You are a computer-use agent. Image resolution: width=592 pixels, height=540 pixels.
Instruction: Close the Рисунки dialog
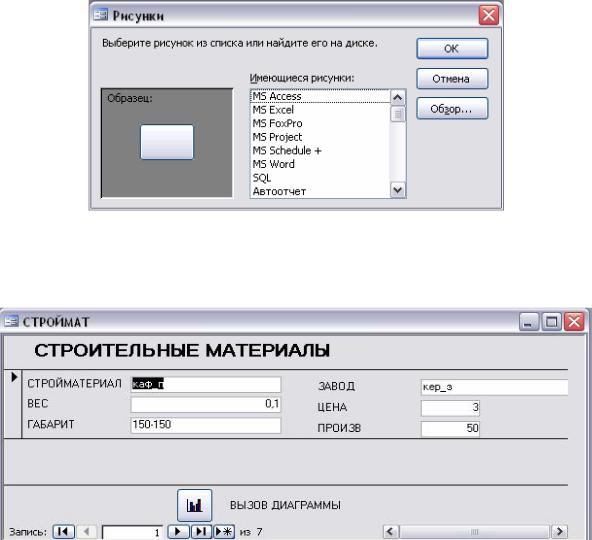(489, 15)
